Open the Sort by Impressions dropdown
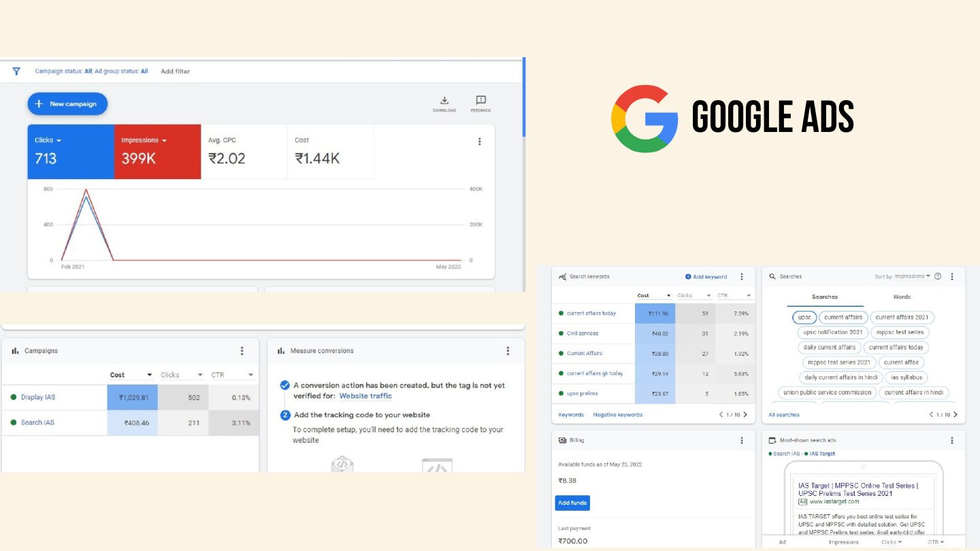 (912, 276)
